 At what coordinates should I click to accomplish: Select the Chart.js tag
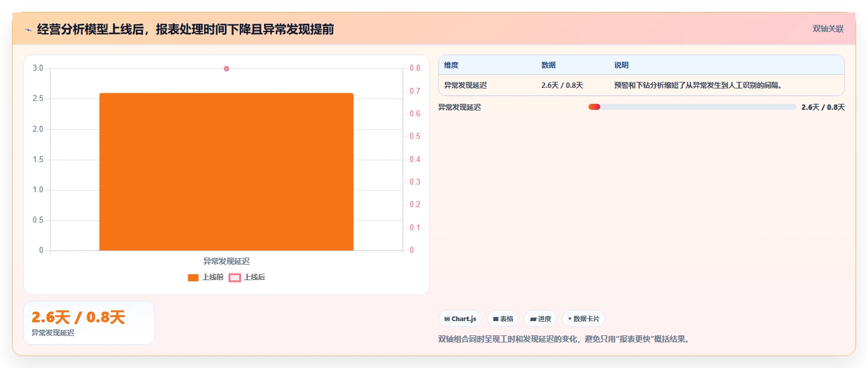460,319
